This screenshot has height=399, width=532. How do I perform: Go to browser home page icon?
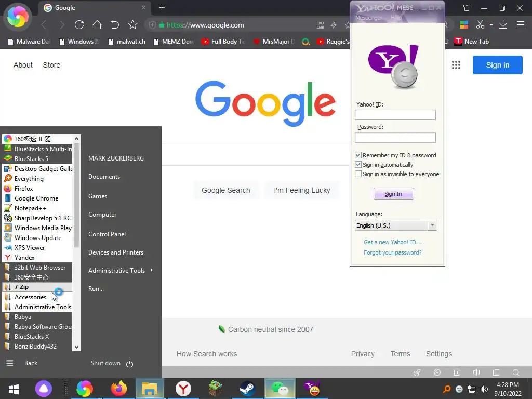point(97,25)
